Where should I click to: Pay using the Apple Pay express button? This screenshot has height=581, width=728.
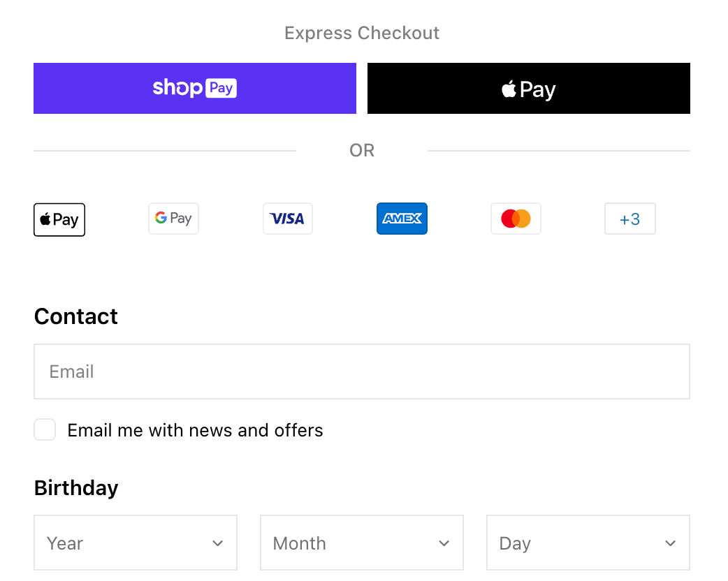528,88
